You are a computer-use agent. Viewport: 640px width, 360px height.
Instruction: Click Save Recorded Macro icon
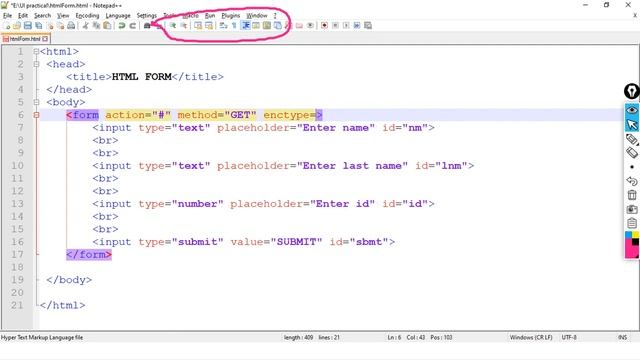click(368, 25)
